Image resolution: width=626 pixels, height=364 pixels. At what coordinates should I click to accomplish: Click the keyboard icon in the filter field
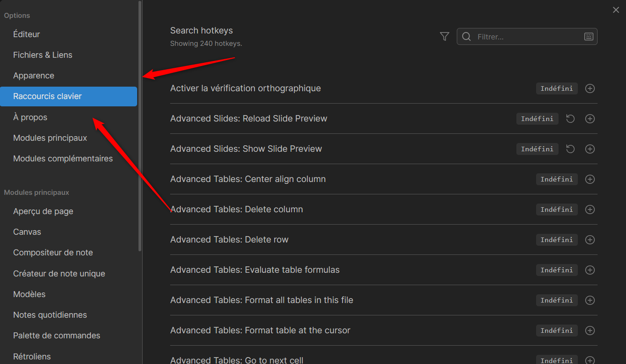[x=589, y=37]
